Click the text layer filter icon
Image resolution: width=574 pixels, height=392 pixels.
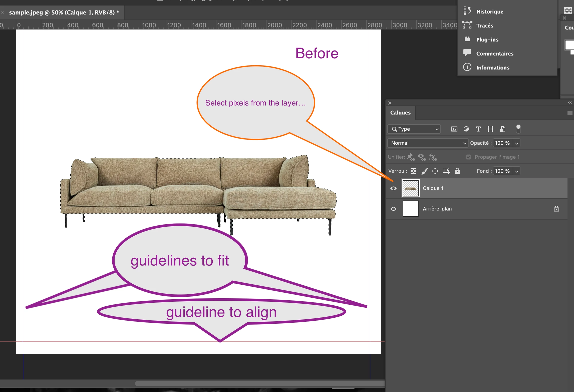pos(478,129)
